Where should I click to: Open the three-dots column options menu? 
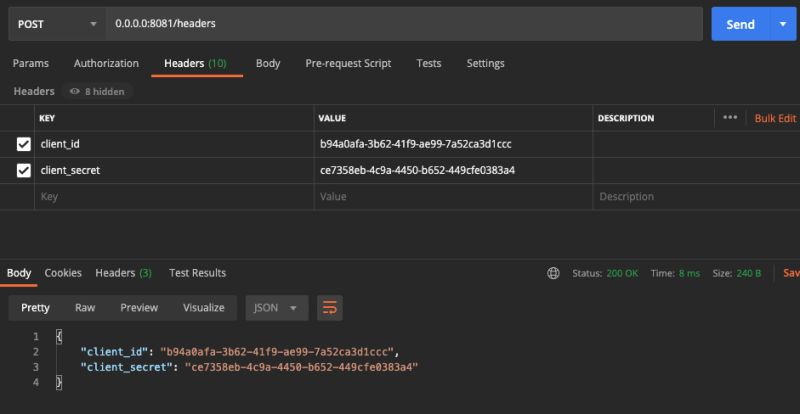tap(730, 118)
